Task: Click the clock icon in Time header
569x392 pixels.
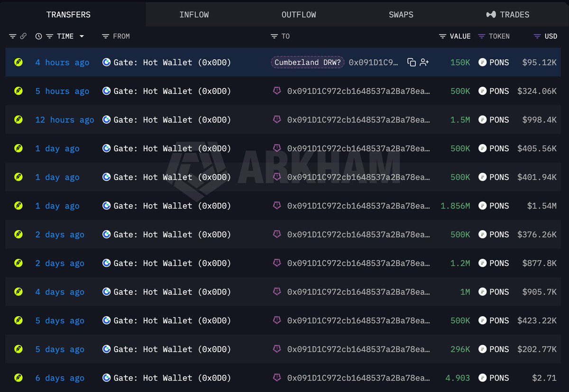Action: [x=38, y=36]
